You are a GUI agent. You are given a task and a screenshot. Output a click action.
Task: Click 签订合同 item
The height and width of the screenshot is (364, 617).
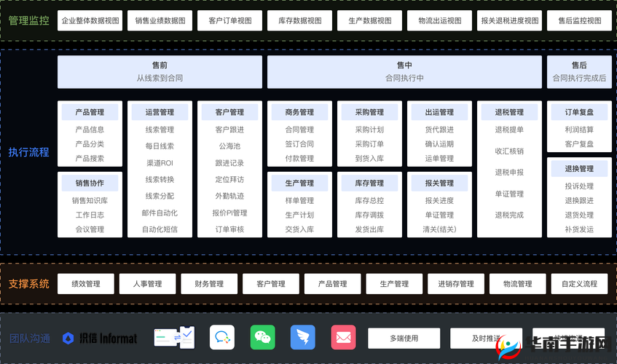tap(299, 144)
